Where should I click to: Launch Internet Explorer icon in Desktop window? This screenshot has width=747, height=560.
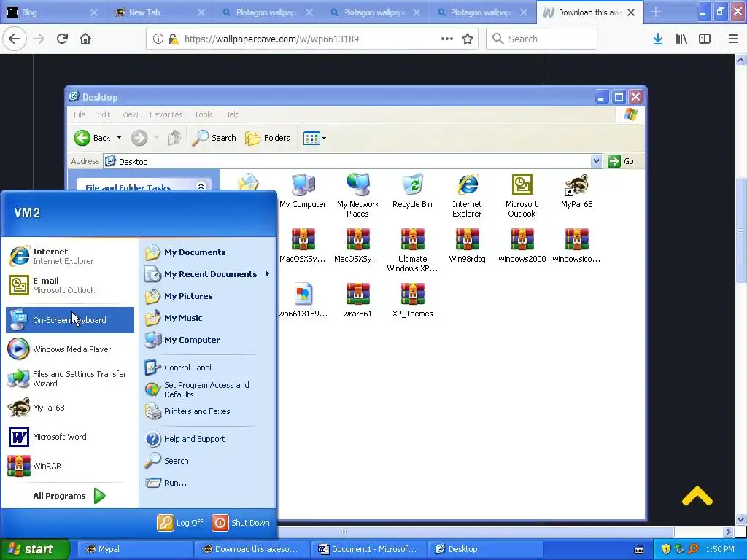[x=467, y=195]
